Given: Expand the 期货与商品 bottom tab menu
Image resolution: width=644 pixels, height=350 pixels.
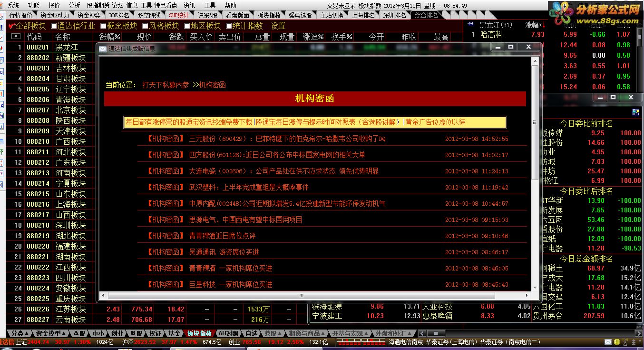Looking at the screenshot, I should (307, 333).
